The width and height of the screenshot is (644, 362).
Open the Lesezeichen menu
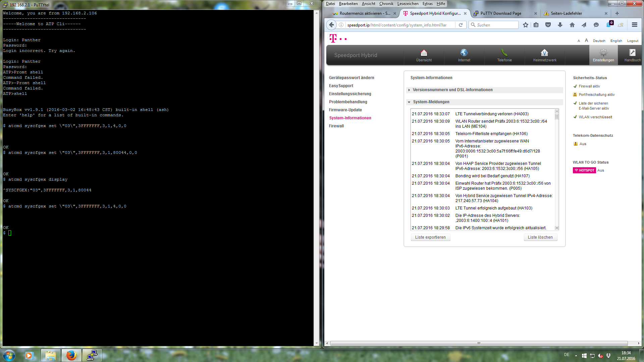tap(408, 4)
